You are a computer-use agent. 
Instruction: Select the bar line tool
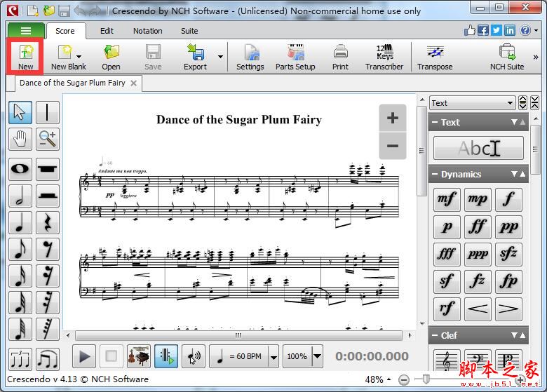(x=48, y=113)
